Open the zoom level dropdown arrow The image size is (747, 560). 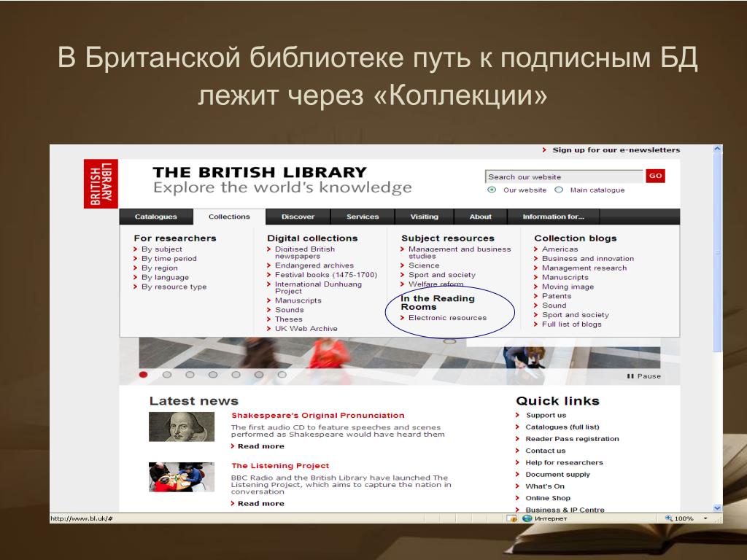(705, 518)
